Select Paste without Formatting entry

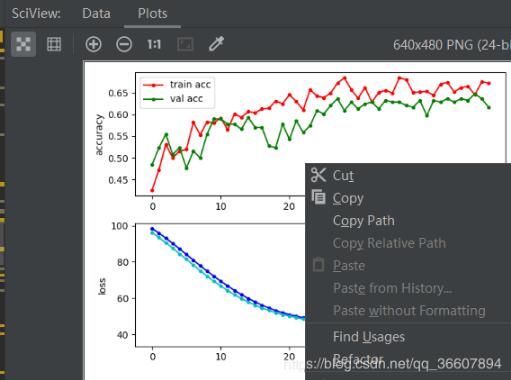[x=409, y=310]
